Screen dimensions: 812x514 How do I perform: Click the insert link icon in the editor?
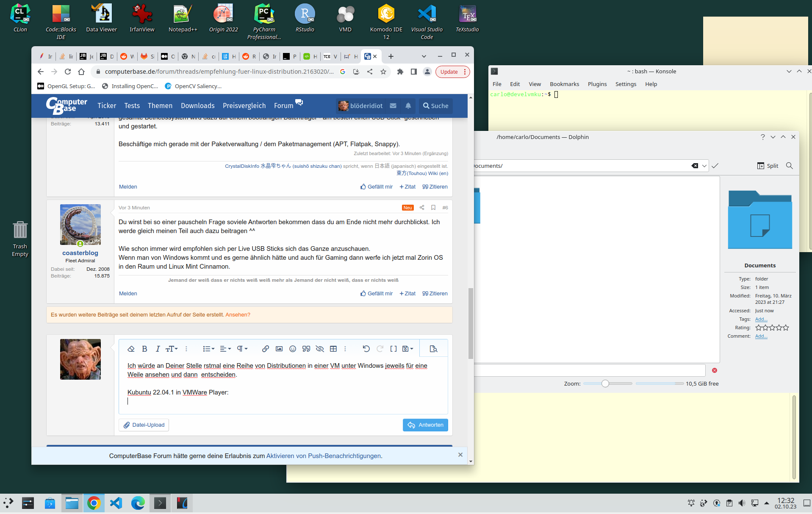click(x=266, y=349)
